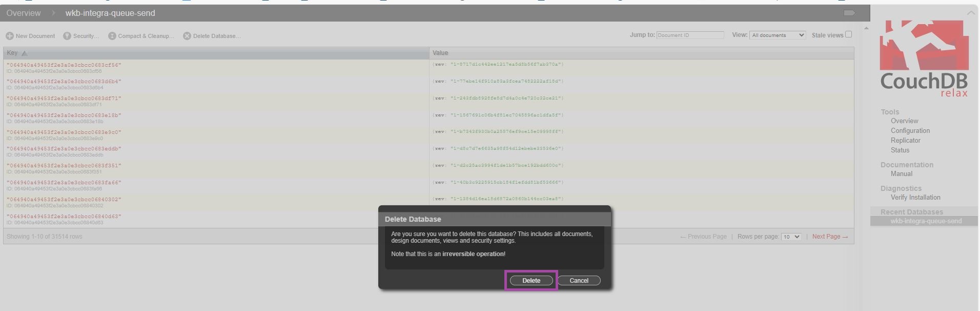
Task: Open document key ending 0683fa66
Action: [x=64, y=183]
